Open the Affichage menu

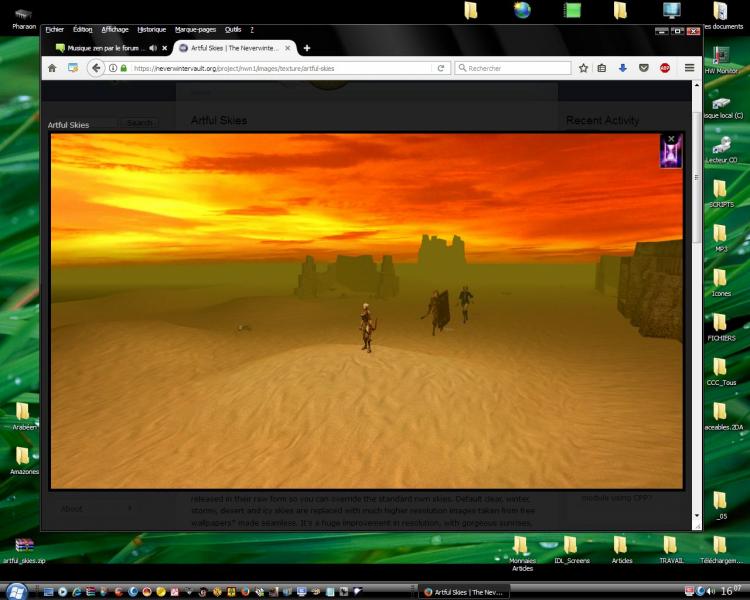[115, 30]
